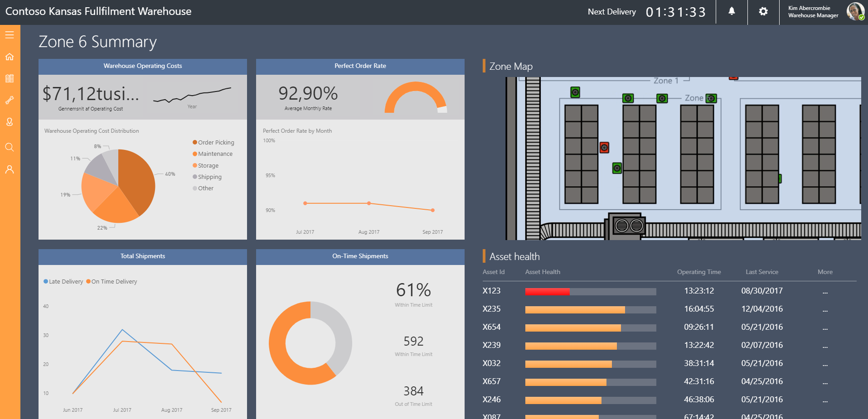Open more options for asset X032
This screenshot has width=868, height=419.
pos(825,364)
